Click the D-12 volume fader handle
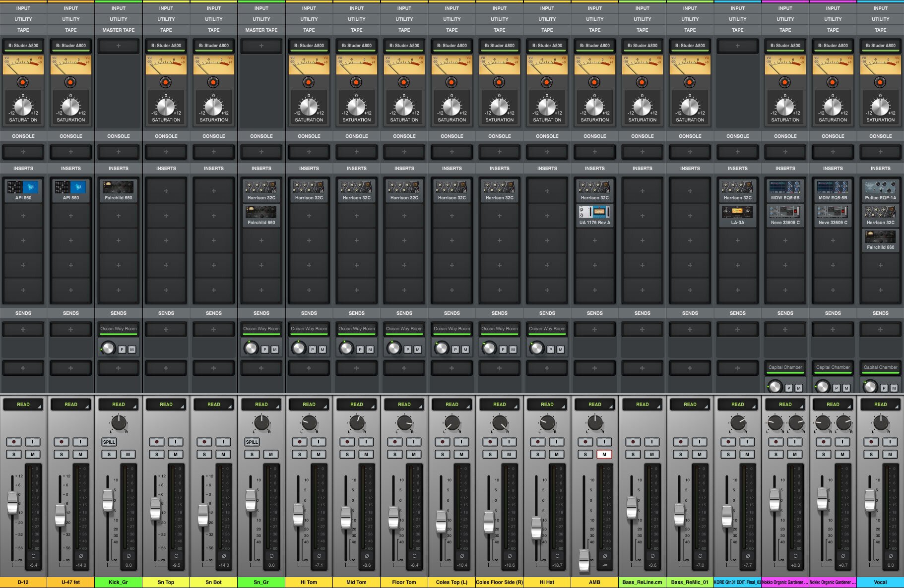Screen dimensions: 904x588 click(12, 502)
